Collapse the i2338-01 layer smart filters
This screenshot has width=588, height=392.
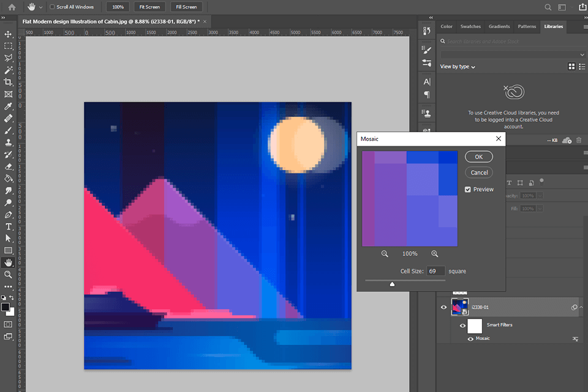582,307
